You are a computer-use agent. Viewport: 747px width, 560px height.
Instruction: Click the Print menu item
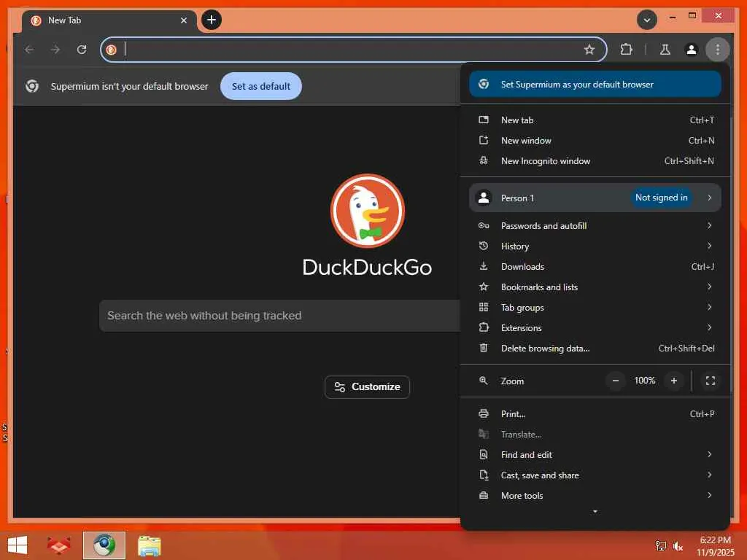click(595, 414)
